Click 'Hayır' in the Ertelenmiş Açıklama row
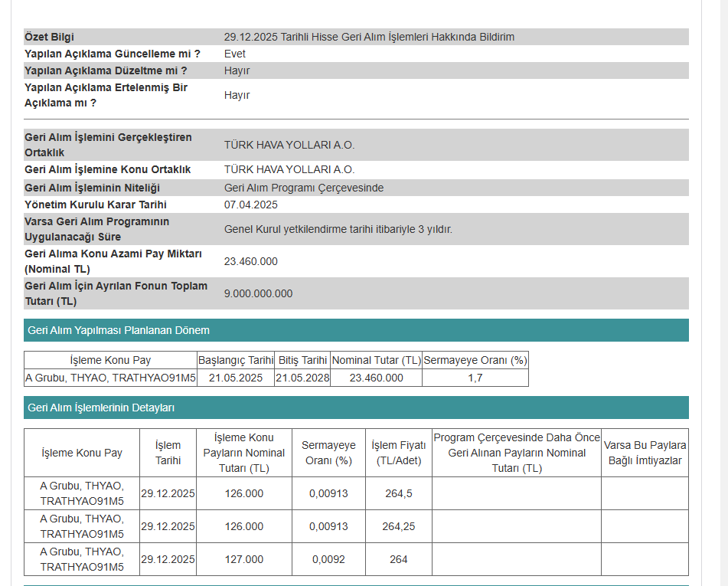The height and width of the screenshot is (586, 728). tap(237, 95)
